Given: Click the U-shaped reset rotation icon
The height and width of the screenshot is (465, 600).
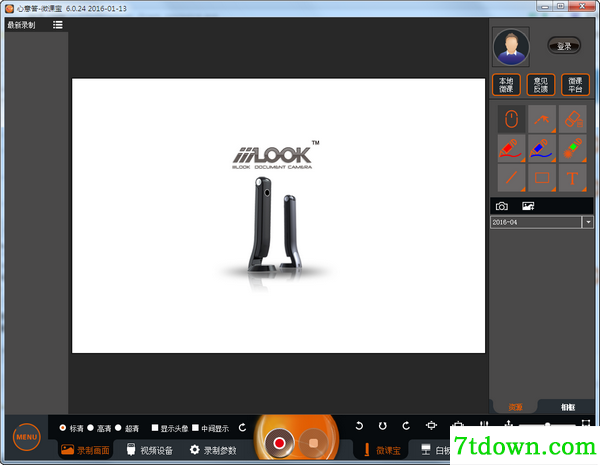Looking at the screenshot, I should click(382, 426).
